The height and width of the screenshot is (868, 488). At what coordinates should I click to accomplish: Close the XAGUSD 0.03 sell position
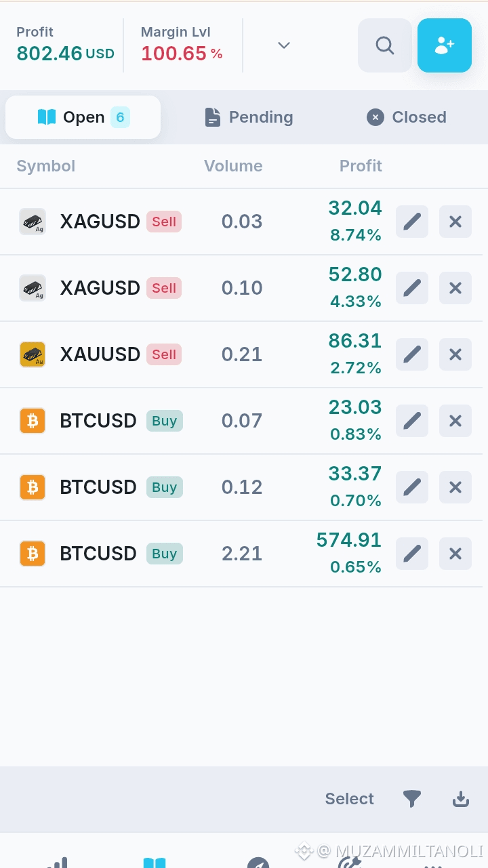455,222
